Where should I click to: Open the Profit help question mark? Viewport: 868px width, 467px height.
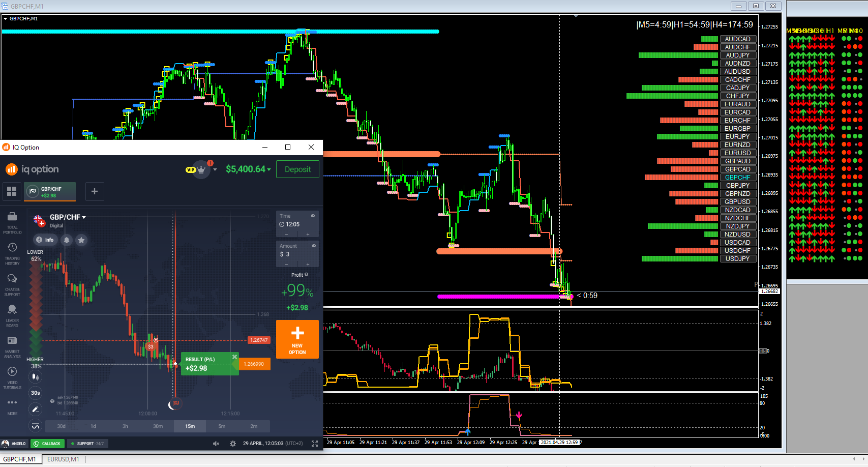(306, 275)
